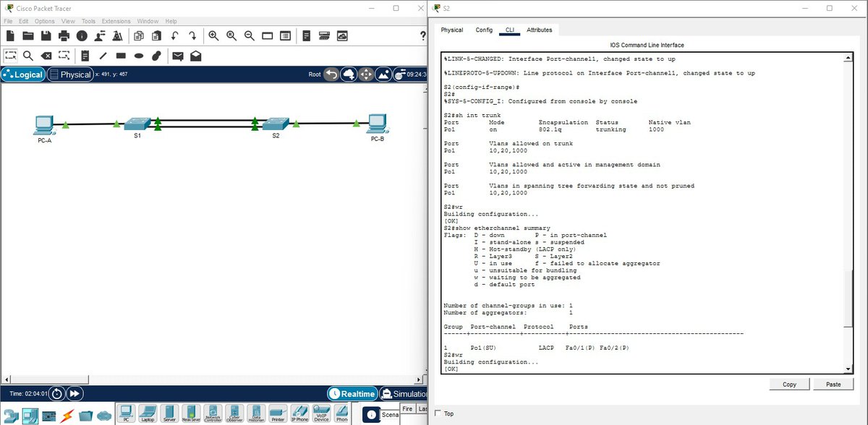This screenshot has width=868, height=425.
Task: Choose the Draw Freeform tool
Action: pos(156,56)
